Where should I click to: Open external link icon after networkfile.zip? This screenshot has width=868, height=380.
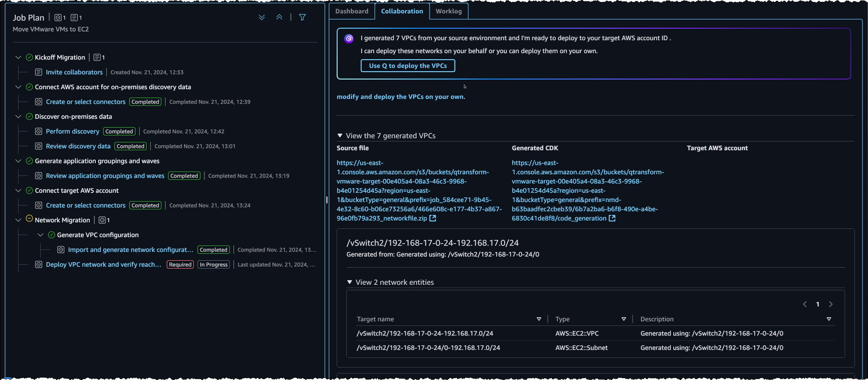coord(433,218)
